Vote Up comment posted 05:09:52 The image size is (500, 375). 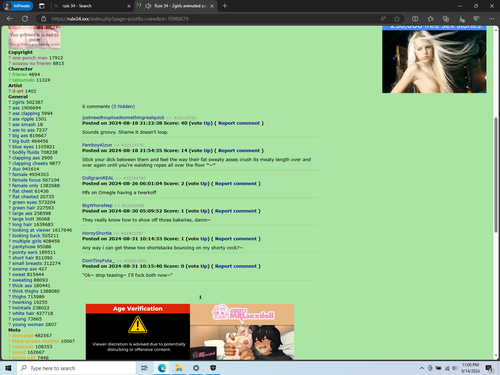(204, 211)
